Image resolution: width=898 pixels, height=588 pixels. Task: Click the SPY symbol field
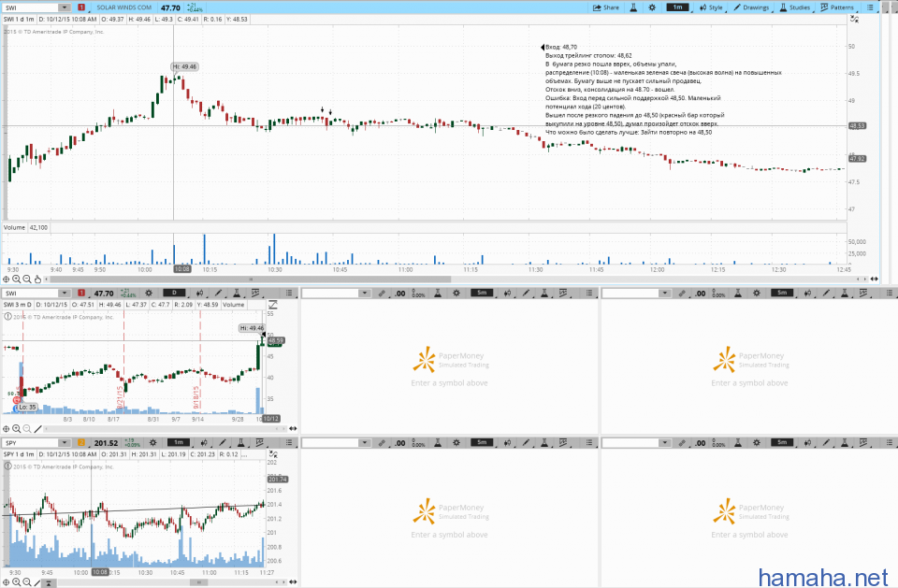31,443
